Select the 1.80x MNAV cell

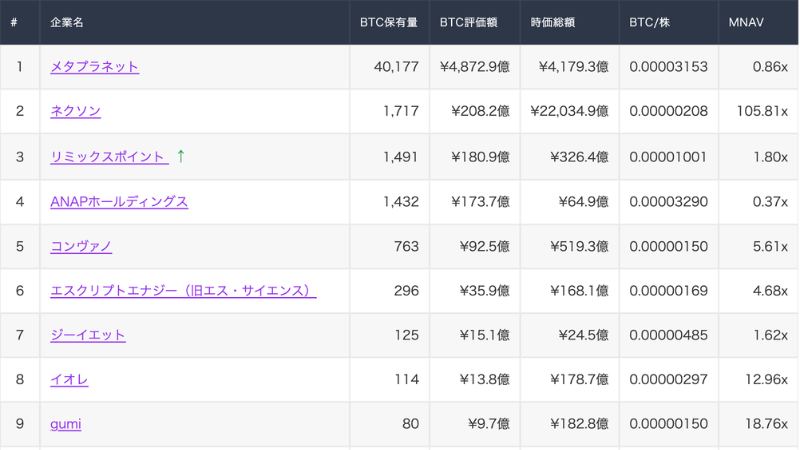(758, 157)
